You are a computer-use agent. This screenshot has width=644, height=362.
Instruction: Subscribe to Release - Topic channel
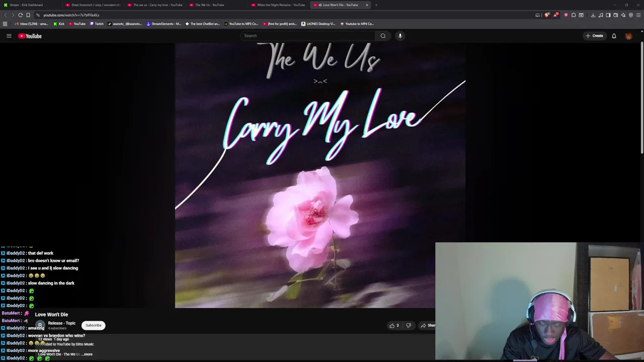tap(93, 325)
